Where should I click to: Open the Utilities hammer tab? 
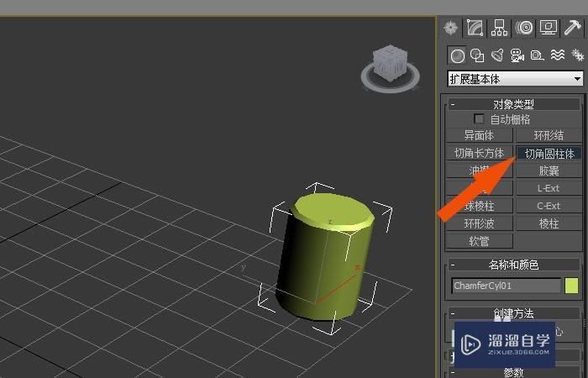[573, 28]
